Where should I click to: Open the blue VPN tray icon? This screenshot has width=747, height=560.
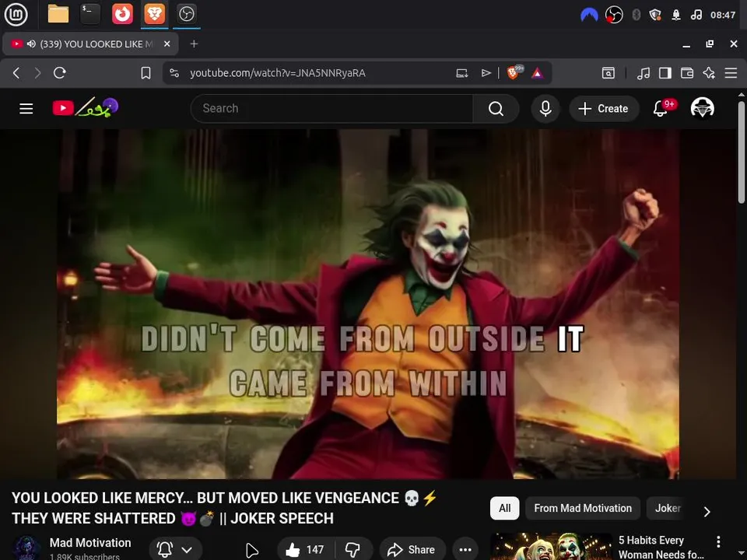point(589,15)
